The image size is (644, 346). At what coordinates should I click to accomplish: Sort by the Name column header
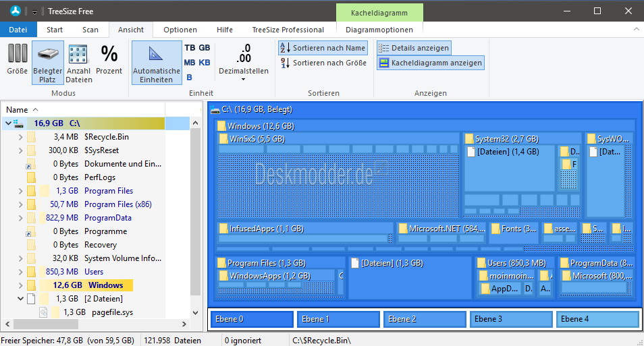click(84, 109)
